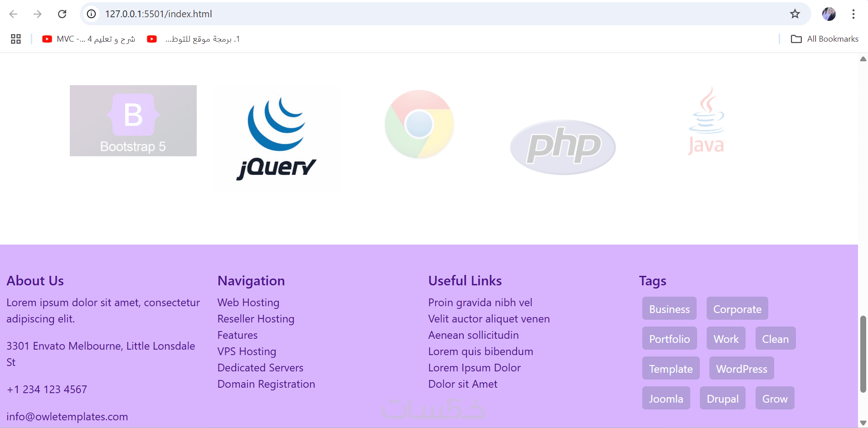The image size is (868, 428).
Task: Click the page scrollbar down arrow
Action: point(863,423)
